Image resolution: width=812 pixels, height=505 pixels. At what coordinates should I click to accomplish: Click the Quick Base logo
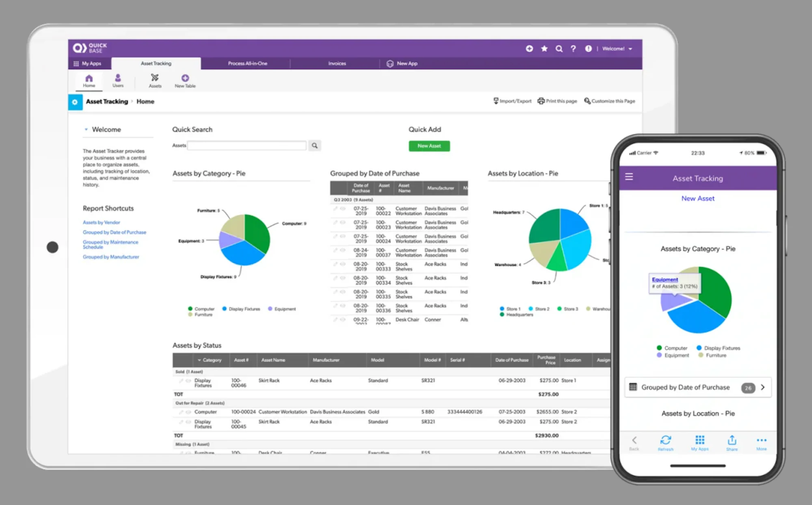click(x=90, y=48)
